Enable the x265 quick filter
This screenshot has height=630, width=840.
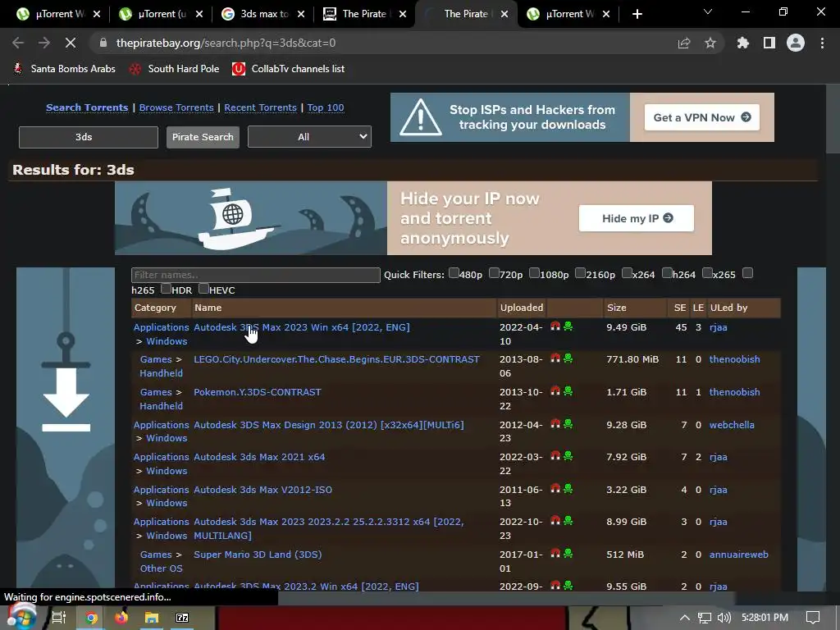[706, 273]
